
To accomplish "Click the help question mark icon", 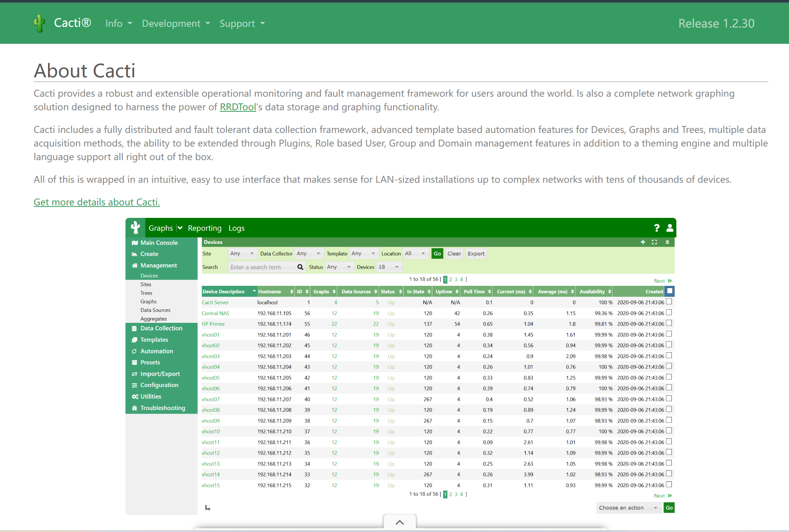I will click(657, 228).
